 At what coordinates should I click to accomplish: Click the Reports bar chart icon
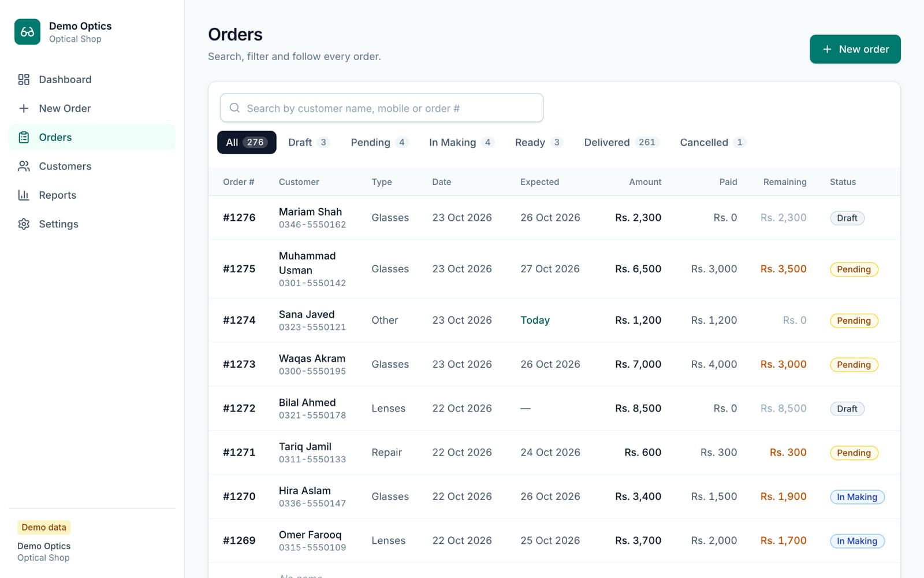24,195
